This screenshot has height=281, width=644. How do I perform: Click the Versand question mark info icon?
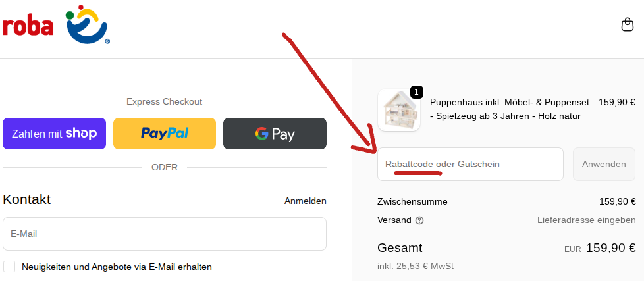(x=419, y=220)
